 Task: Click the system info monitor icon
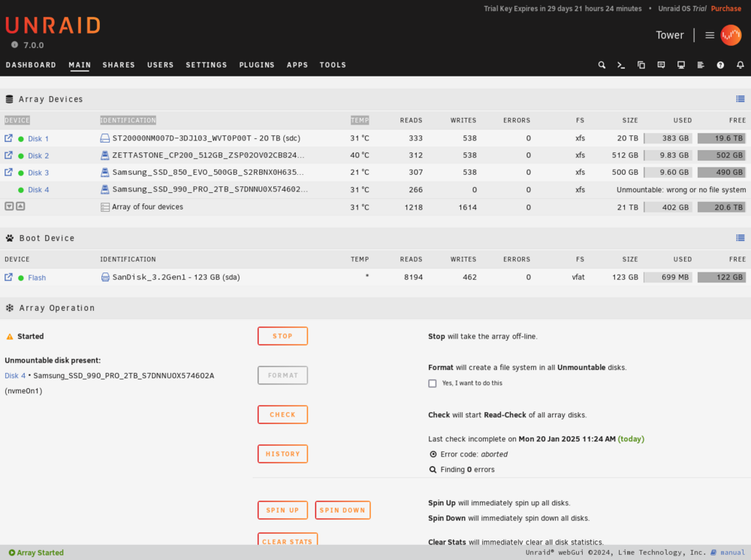pos(681,65)
